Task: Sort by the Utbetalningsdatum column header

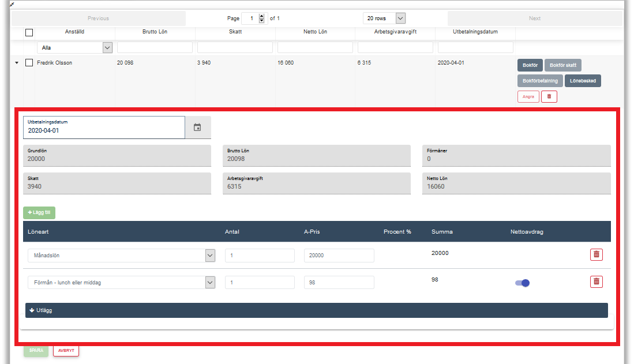Action: pos(475,32)
